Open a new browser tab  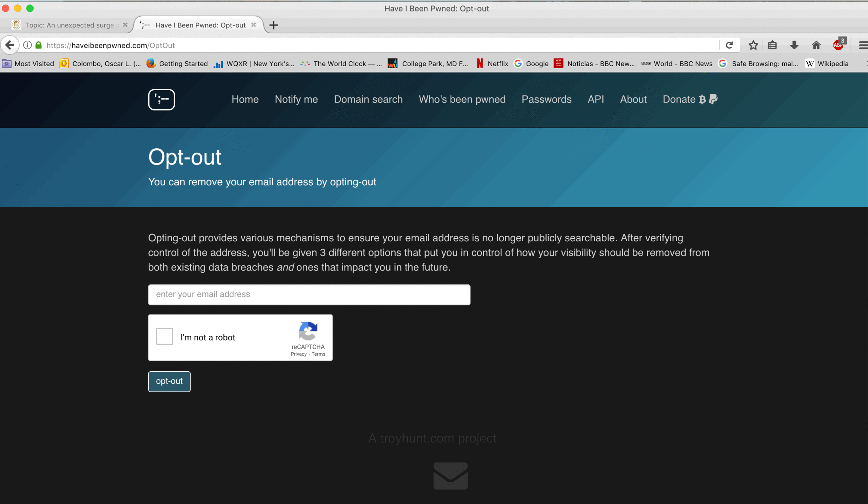click(x=274, y=25)
